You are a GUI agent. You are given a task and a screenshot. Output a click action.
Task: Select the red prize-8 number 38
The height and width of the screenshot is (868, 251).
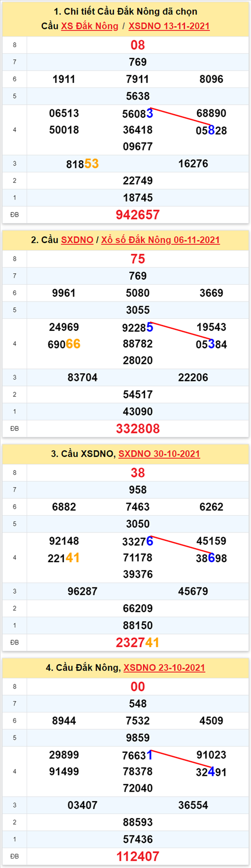tap(138, 473)
